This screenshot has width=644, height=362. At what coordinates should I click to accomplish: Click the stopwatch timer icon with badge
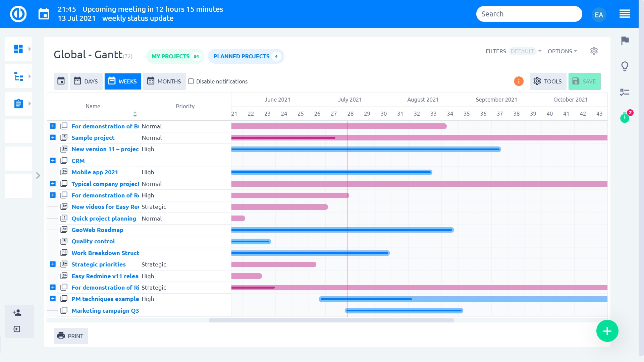(625, 118)
